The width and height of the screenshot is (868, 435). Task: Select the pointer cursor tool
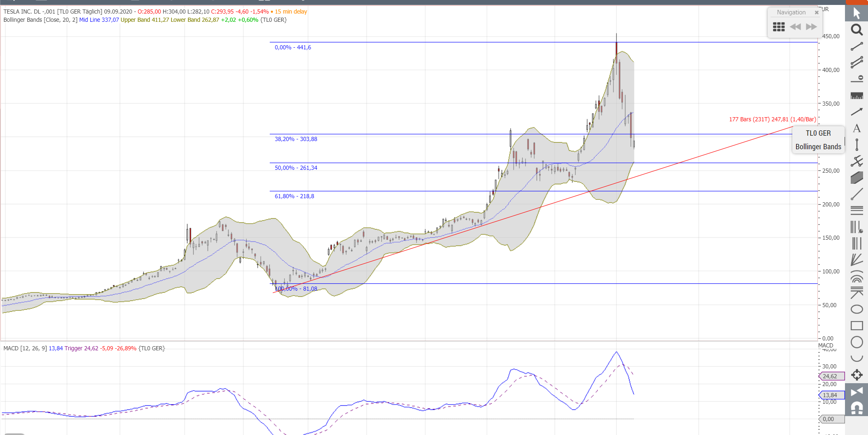coord(856,13)
